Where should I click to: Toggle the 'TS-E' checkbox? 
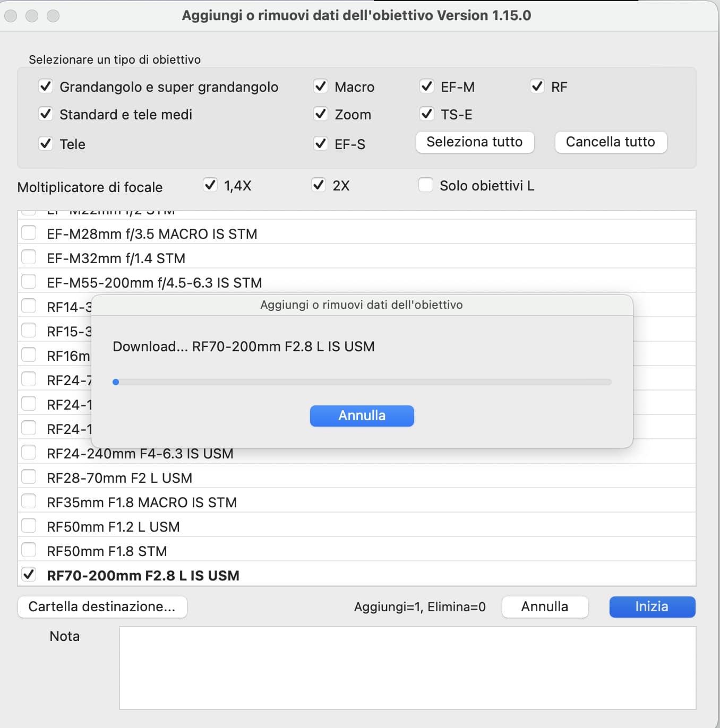tap(427, 114)
